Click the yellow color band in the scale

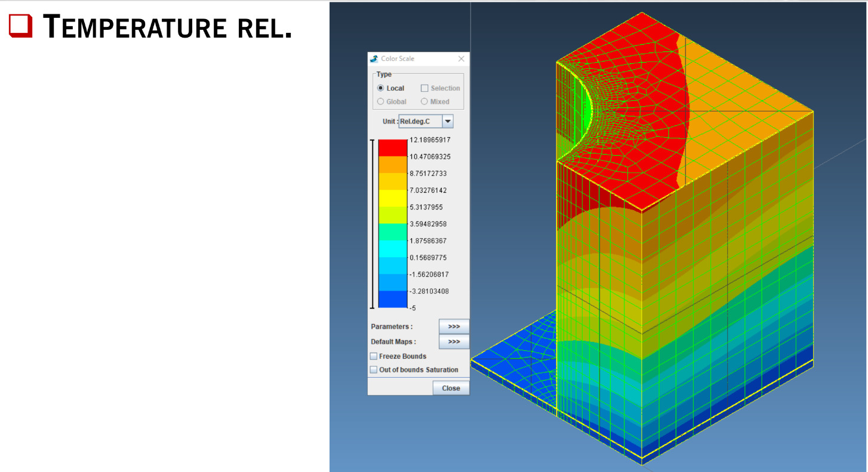point(392,198)
